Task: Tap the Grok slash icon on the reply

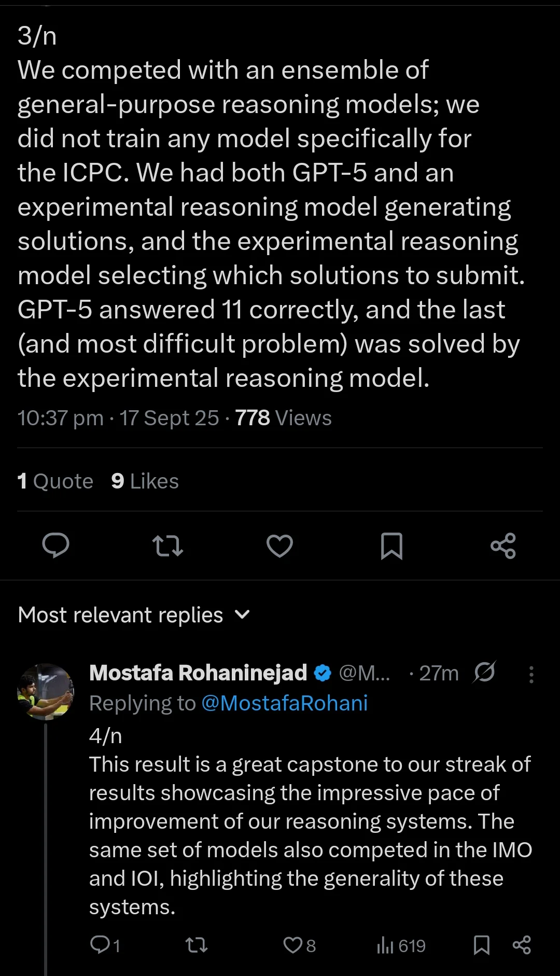Action: pos(485,673)
